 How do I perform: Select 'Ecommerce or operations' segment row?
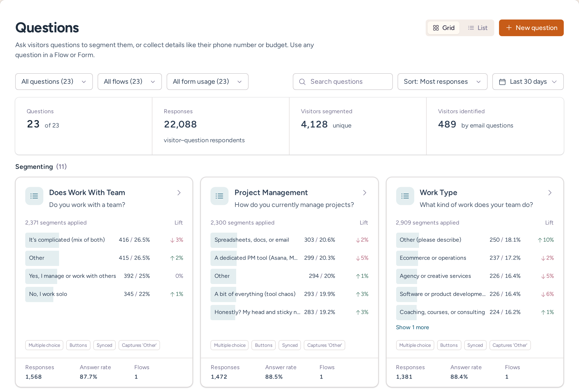coord(475,258)
